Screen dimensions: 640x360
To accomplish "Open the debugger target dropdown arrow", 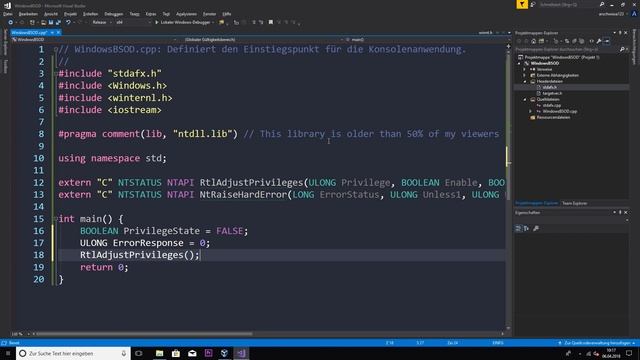I will click(213, 22).
